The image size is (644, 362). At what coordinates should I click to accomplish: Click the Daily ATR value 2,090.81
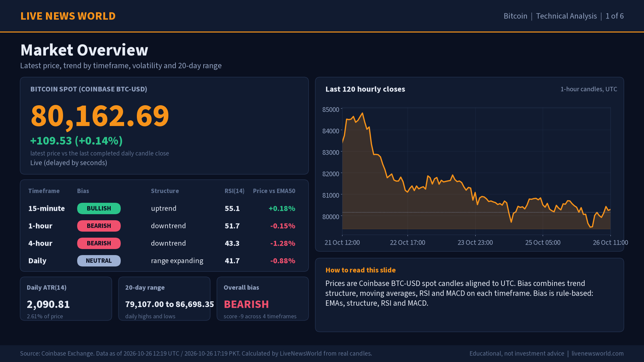pos(48,304)
